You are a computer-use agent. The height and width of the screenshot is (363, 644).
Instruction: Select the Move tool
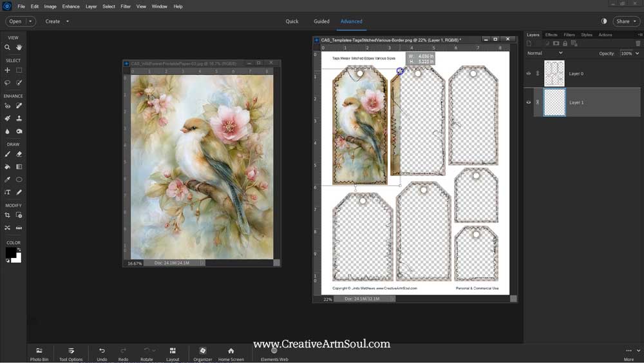click(7, 70)
